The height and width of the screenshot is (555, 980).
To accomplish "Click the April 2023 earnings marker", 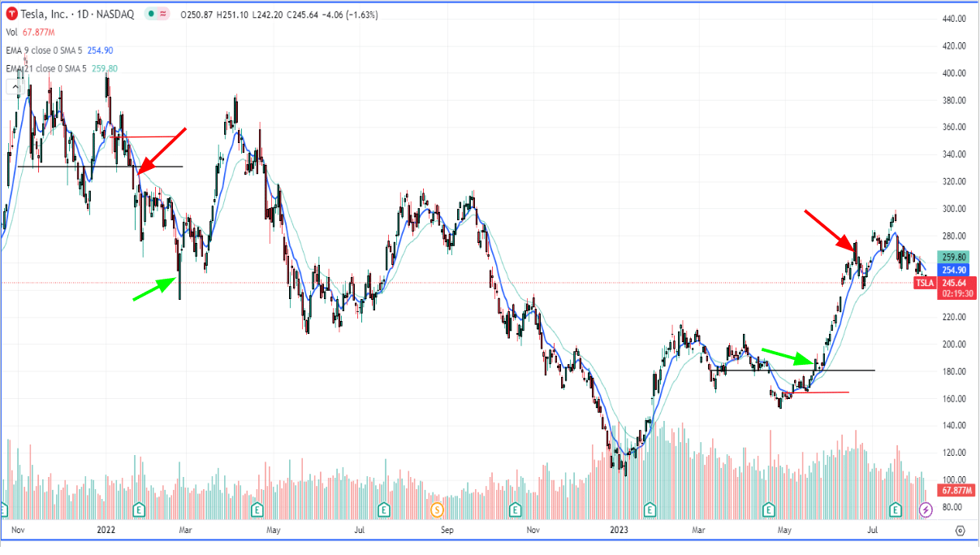I will point(769,509).
